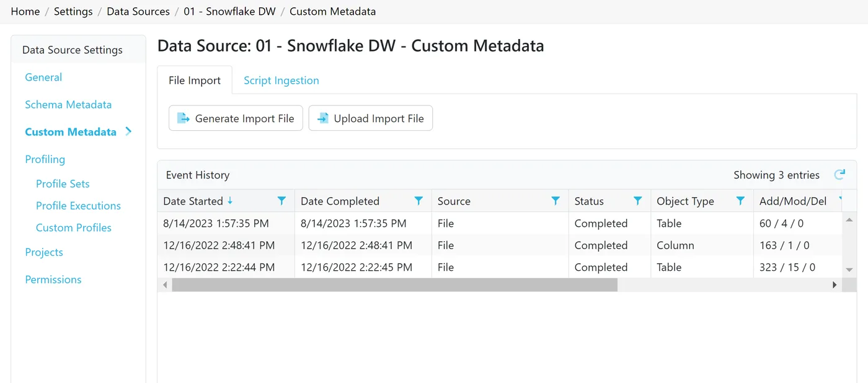Sort by Source column header
This screenshot has height=383, width=868.
click(454, 201)
